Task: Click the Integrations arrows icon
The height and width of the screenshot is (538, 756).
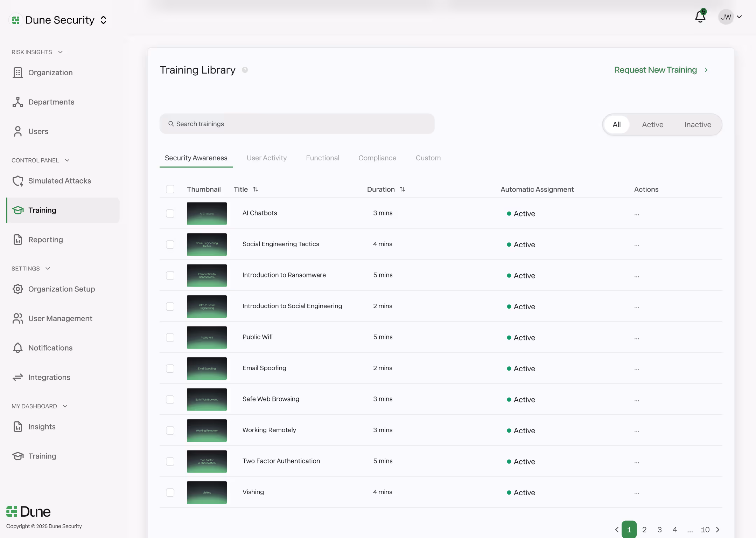Action: click(x=18, y=377)
